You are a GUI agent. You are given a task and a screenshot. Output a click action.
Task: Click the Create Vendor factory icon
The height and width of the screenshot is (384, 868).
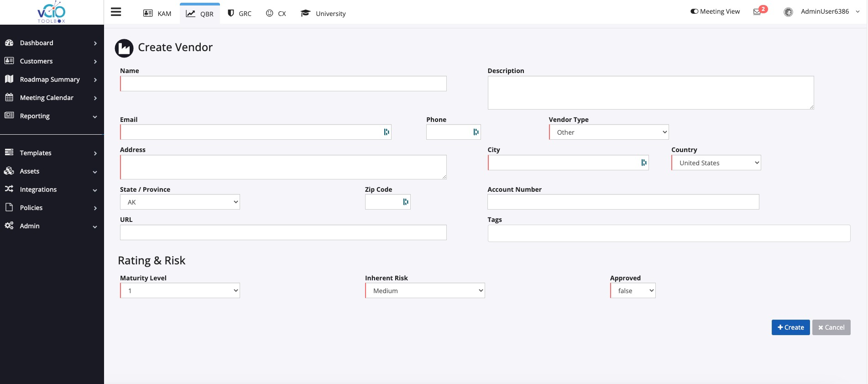pyautogui.click(x=124, y=48)
